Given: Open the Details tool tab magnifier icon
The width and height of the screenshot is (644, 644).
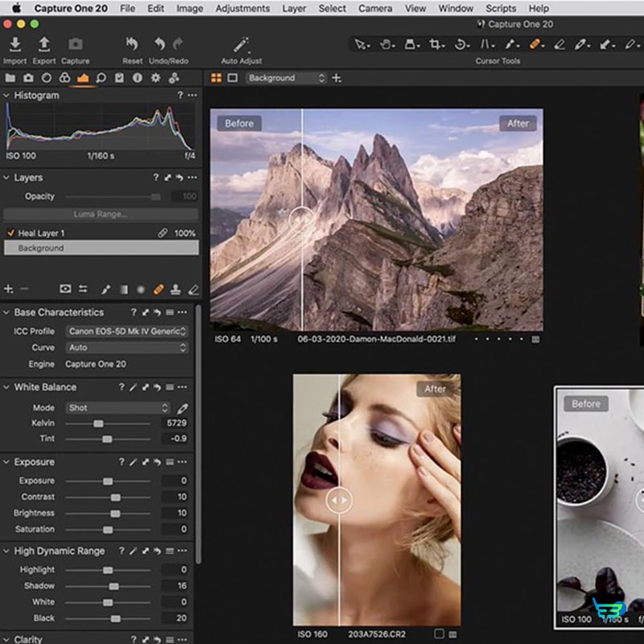Looking at the screenshot, I should [x=101, y=78].
